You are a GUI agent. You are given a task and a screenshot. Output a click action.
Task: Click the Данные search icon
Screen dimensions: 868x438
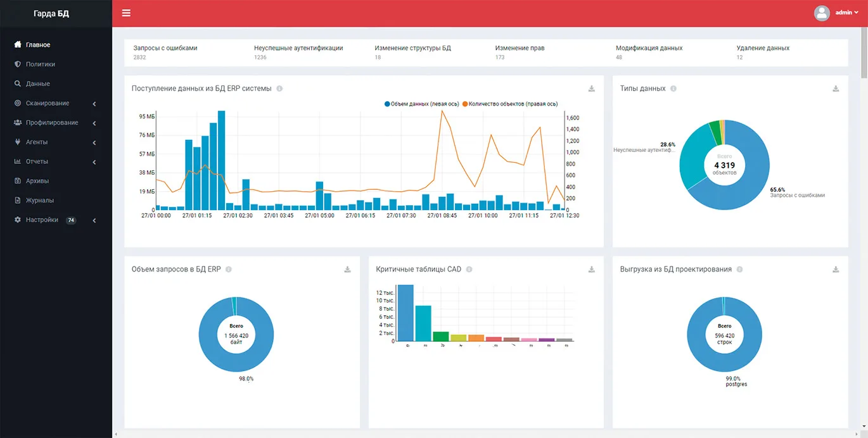pos(18,84)
